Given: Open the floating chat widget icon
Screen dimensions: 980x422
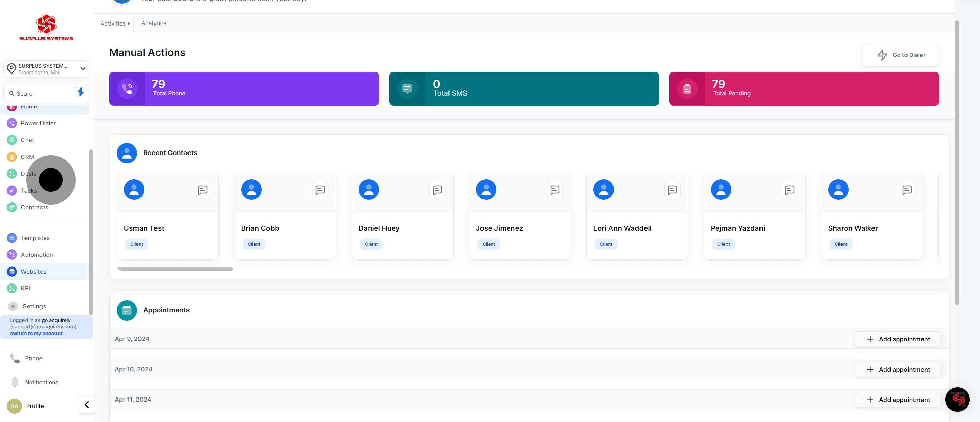Looking at the screenshot, I should coord(957,399).
